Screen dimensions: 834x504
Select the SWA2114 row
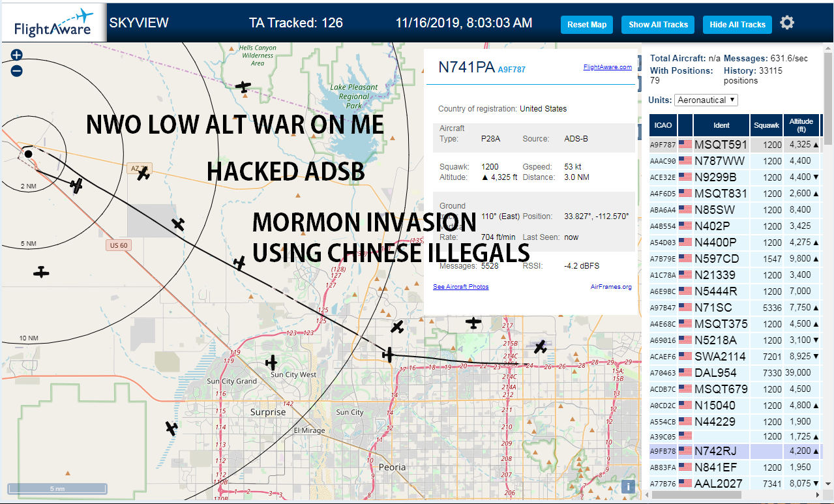736,357
